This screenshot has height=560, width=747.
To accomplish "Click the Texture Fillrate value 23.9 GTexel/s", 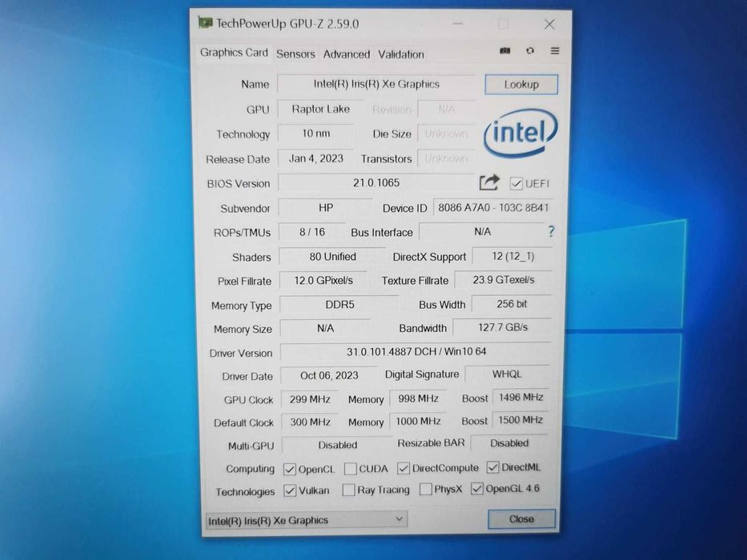I will pyautogui.click(x=503, y=280).
